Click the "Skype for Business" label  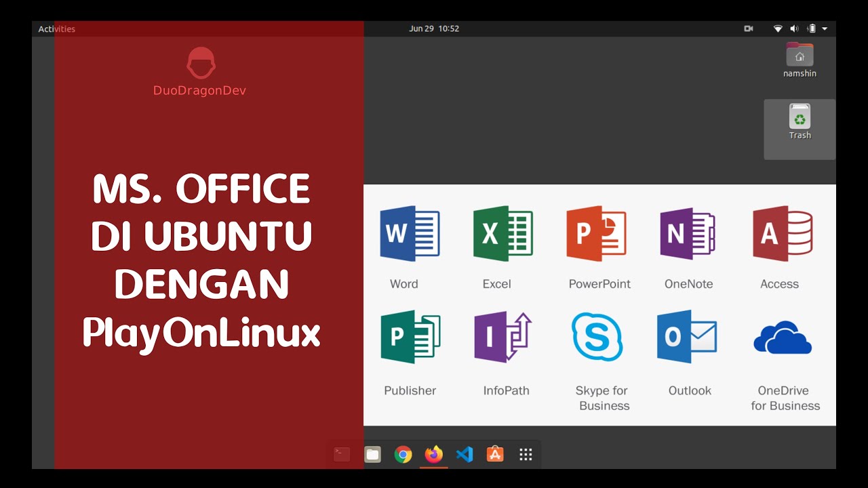pyautogui.click(x=602, y=398)
